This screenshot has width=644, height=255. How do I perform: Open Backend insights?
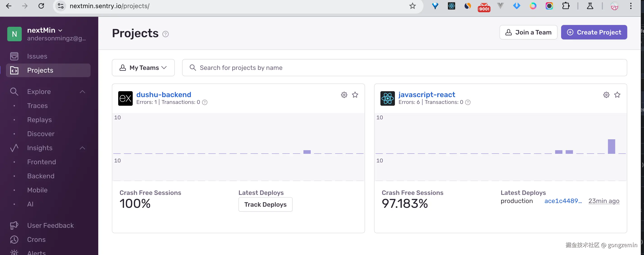(x=41, y=176)
